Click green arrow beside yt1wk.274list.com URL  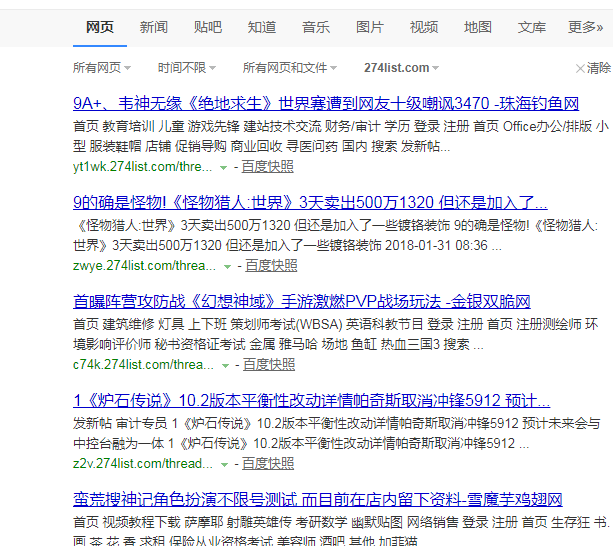226,166
